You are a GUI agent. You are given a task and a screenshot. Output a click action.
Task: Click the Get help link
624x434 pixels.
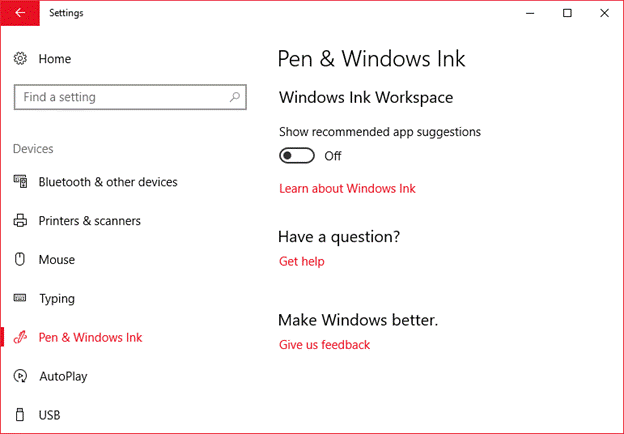[x=301, y=261]
